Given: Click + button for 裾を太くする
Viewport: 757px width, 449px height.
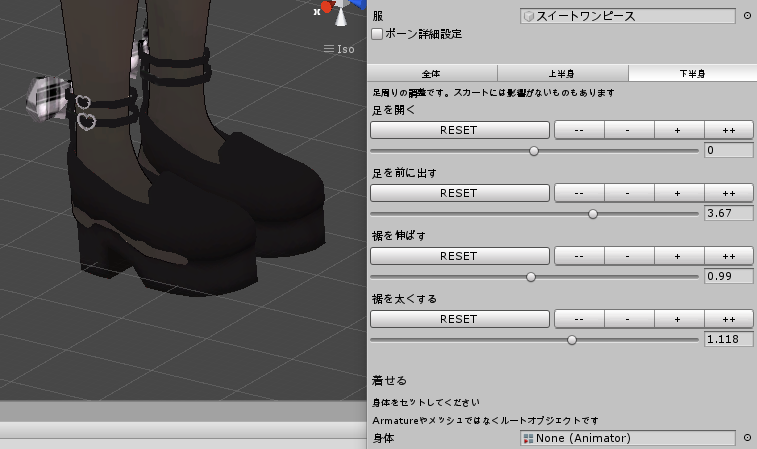Looking at the screenshot, I should [x=679, y=319].
